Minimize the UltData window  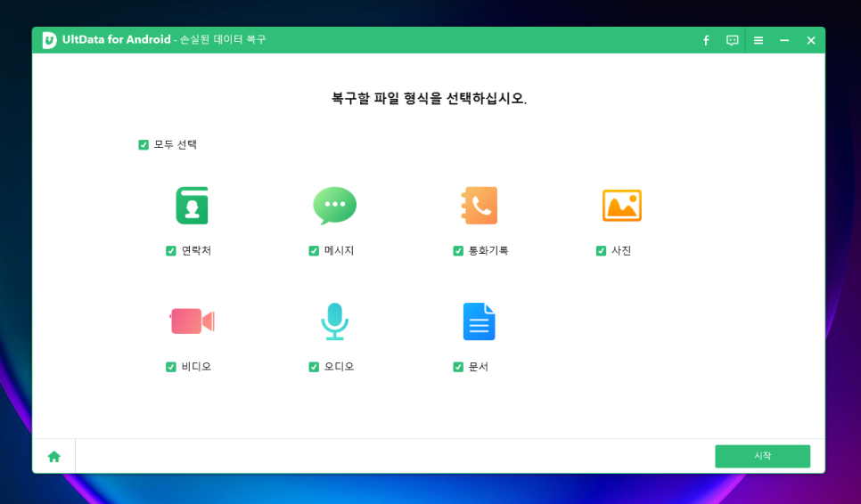[x=784, y=40]
